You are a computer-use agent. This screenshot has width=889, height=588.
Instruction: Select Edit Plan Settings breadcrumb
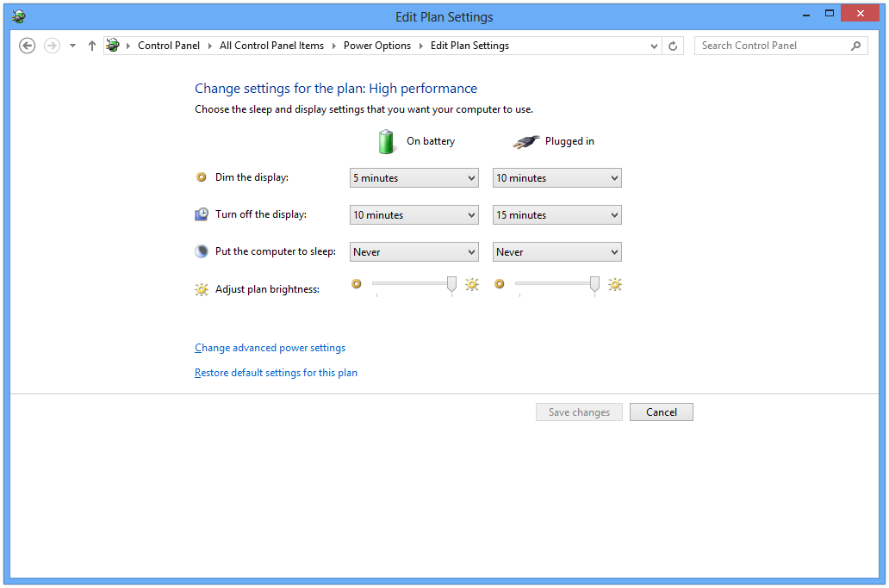469,46
